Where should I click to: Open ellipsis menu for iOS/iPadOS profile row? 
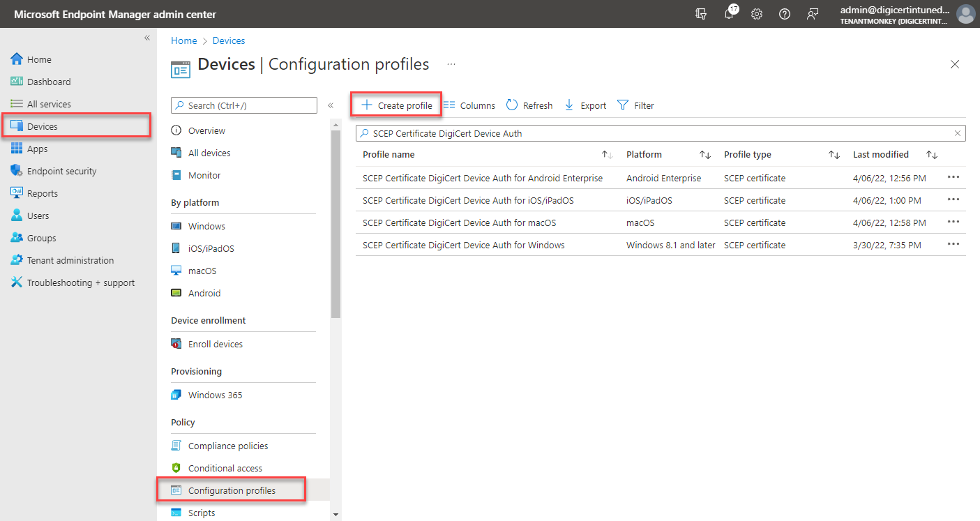pos(953,199)
